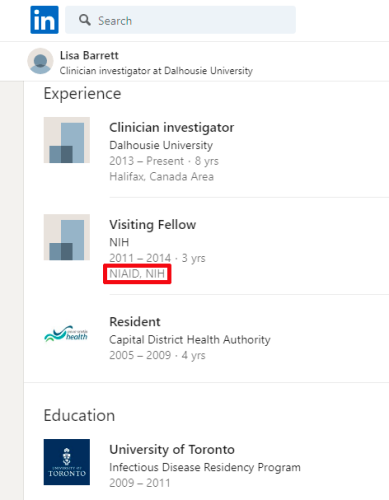
Task: Open Lisa Barrett name link in header
Action: 89,55
